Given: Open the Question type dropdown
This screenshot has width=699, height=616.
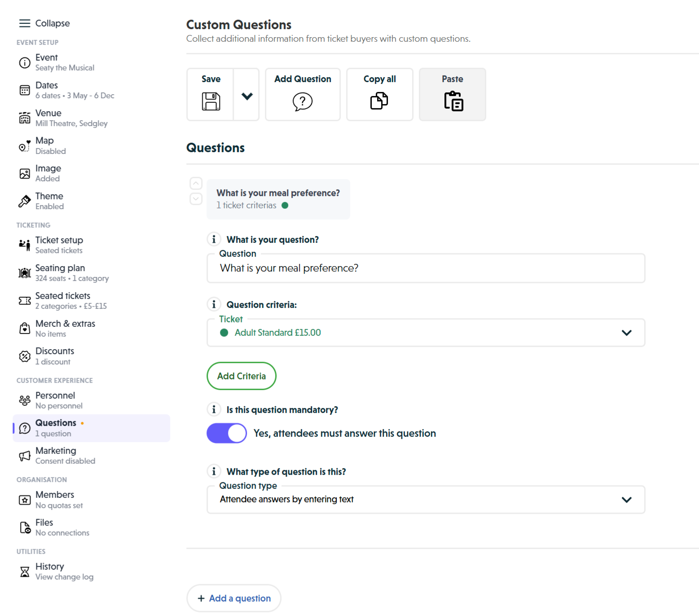Looking at the screenshot, I should click(x=627, y=499).
